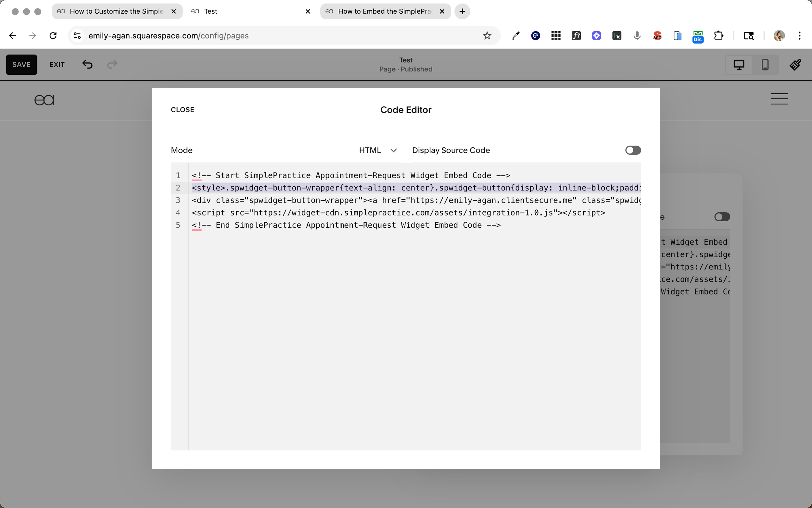Click the undo arrow icon

tap(87, 64)
